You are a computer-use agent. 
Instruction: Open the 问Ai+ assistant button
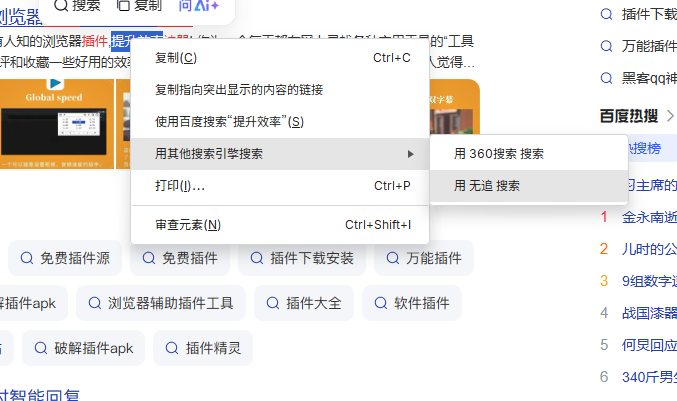tap(198, 6)
